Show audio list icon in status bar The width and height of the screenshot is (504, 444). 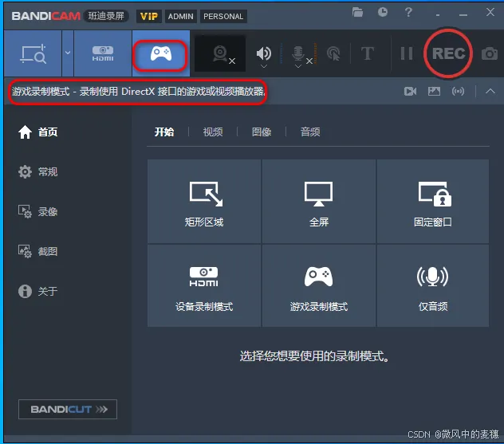[458, 92]
